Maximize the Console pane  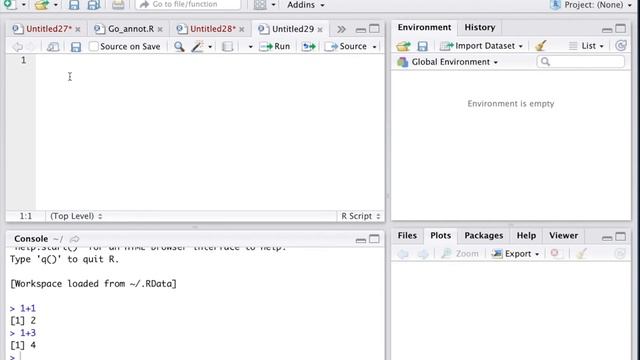[374, 238]
